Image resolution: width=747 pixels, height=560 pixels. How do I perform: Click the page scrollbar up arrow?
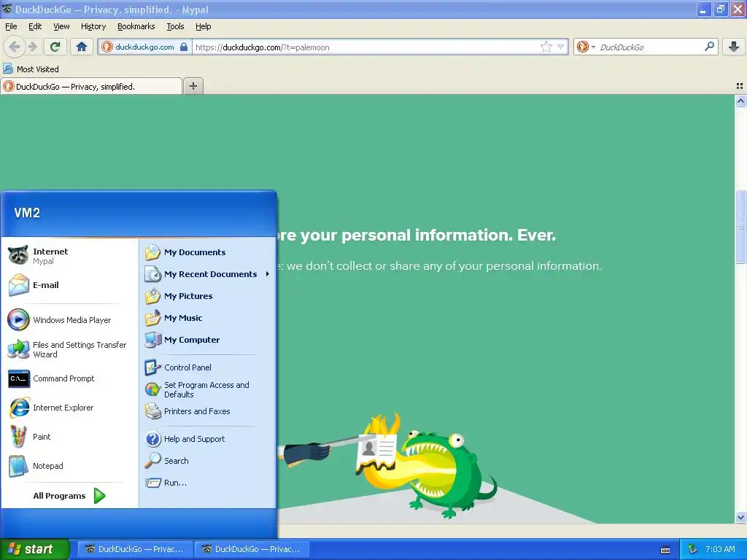(740, 101)
